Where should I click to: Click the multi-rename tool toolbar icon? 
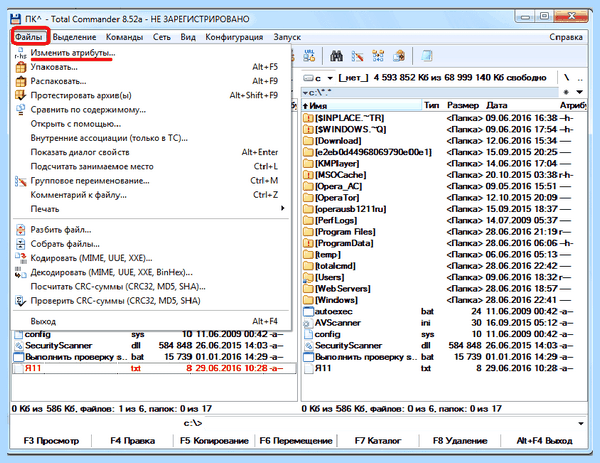tap(357, 56)
